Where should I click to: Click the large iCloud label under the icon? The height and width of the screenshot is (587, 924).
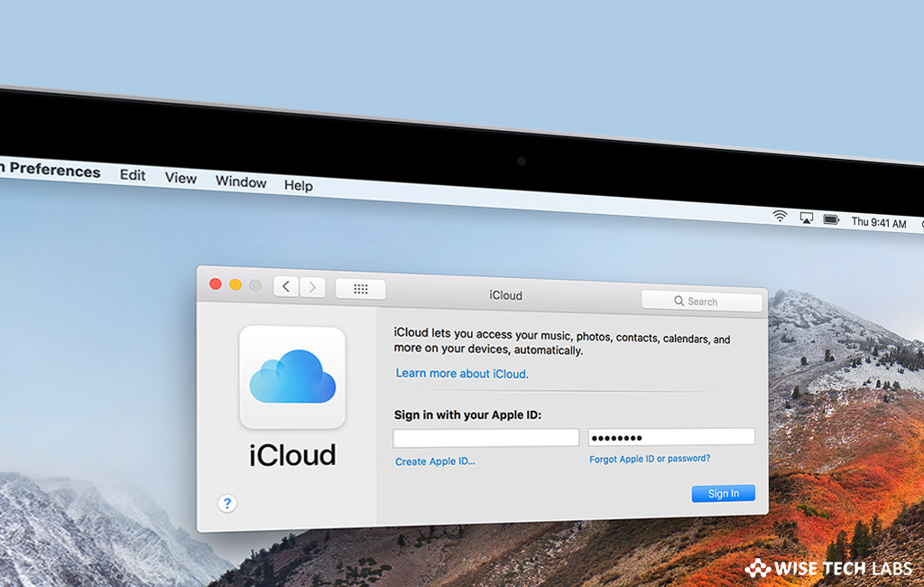(292, 455)
